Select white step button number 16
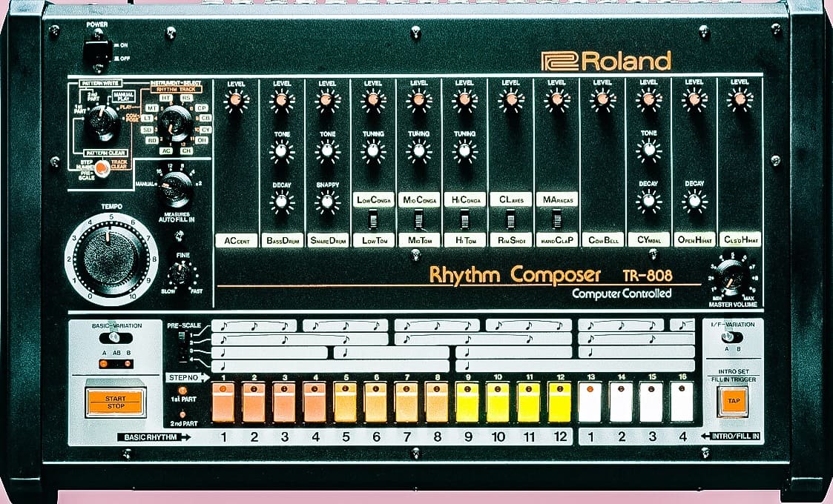This screenshot has height=504, width=833. click(x=682, y=402)
